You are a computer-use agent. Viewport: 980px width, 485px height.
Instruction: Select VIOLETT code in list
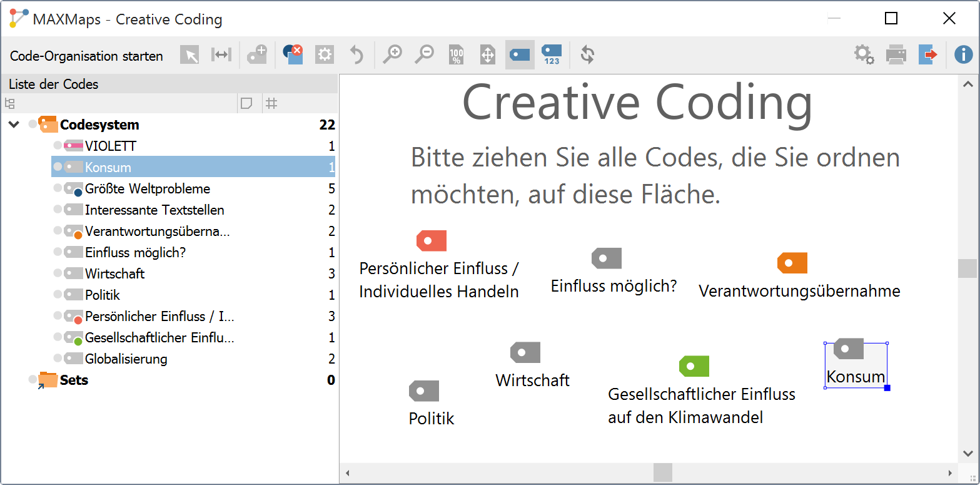[111, 146]
